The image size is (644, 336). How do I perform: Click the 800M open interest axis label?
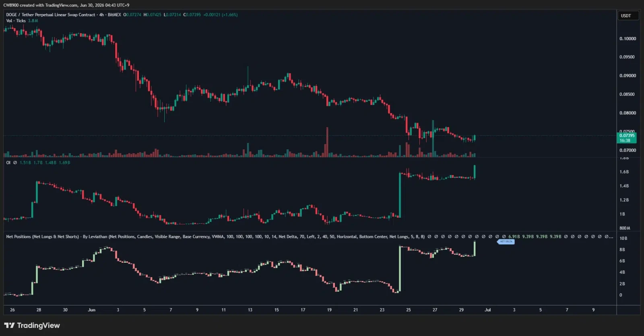[x=625, y=228]
